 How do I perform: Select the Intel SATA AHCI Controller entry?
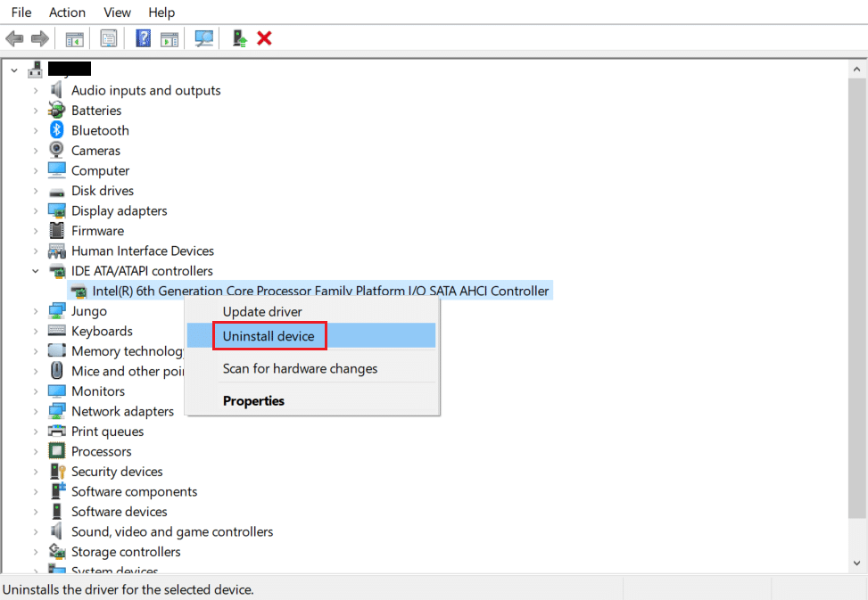click(308, 291)
